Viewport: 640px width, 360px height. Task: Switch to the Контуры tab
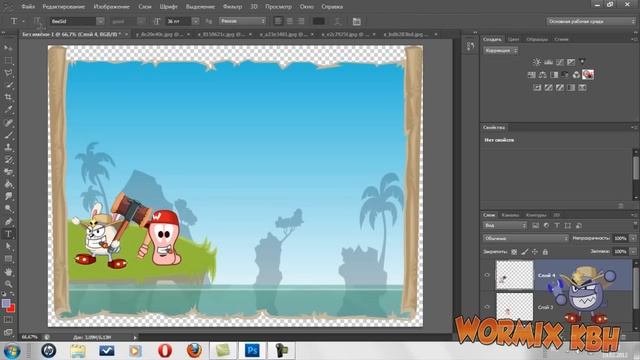(536, 215)
